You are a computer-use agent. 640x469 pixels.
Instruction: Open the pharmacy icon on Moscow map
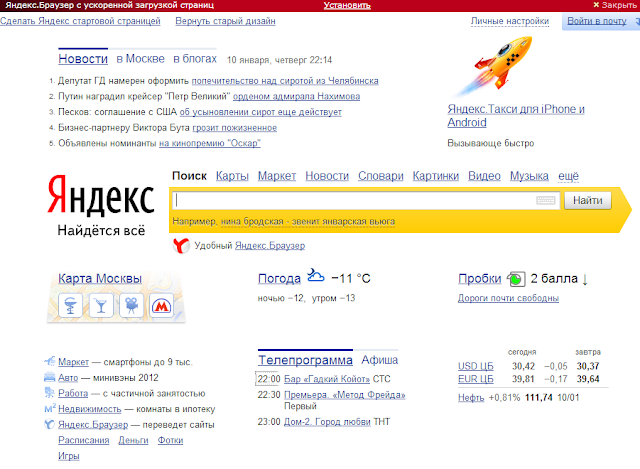coord(71,305)
